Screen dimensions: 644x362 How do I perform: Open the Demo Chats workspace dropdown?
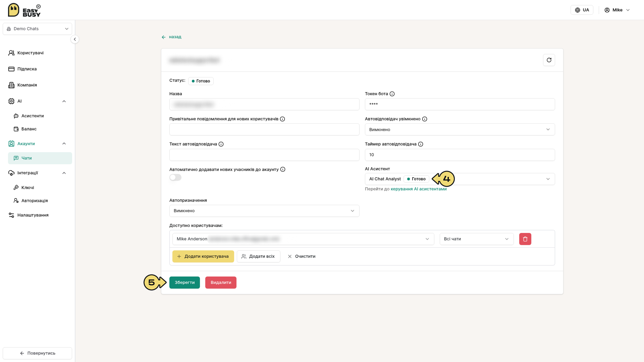click(x=38, y=29)
